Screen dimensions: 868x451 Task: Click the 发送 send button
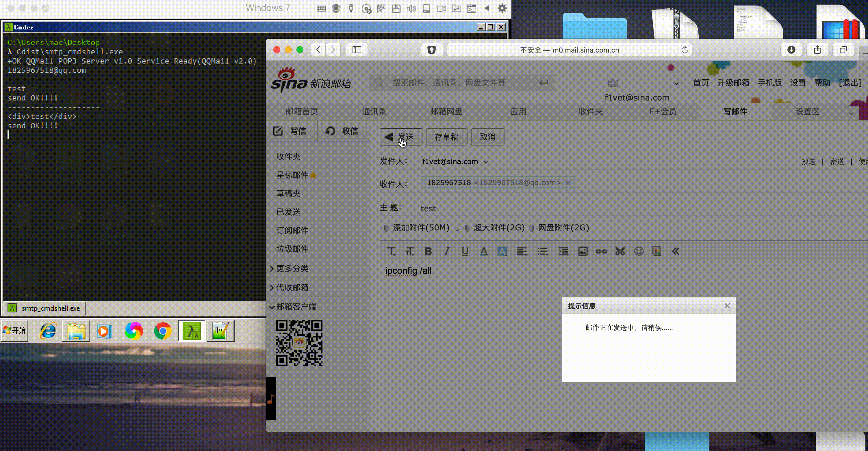(x=401, y=137)
